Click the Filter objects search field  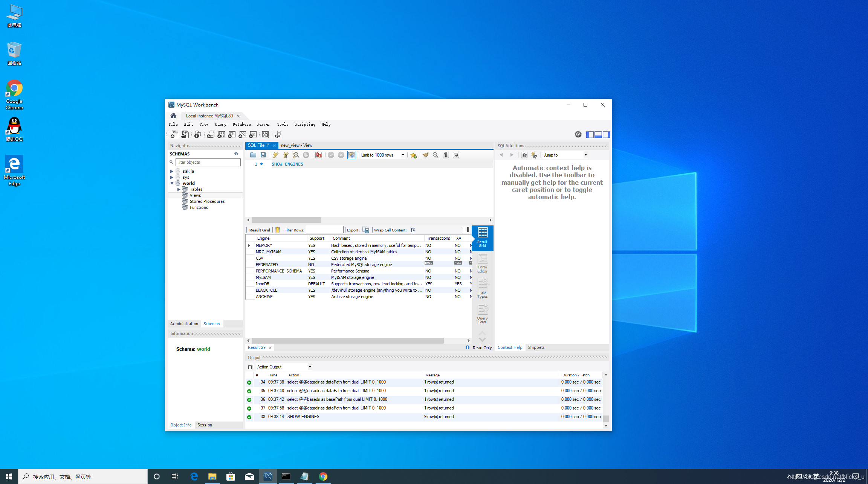point(208,162)
